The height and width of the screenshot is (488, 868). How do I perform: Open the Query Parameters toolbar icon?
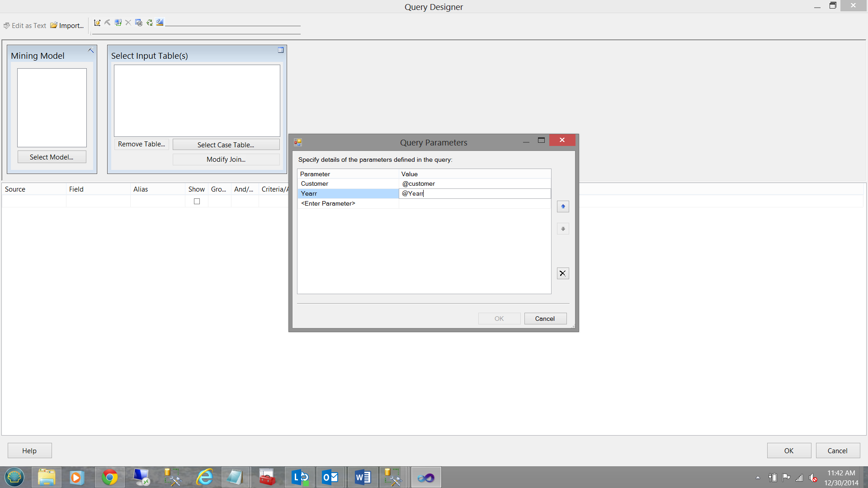click(139, 23)
